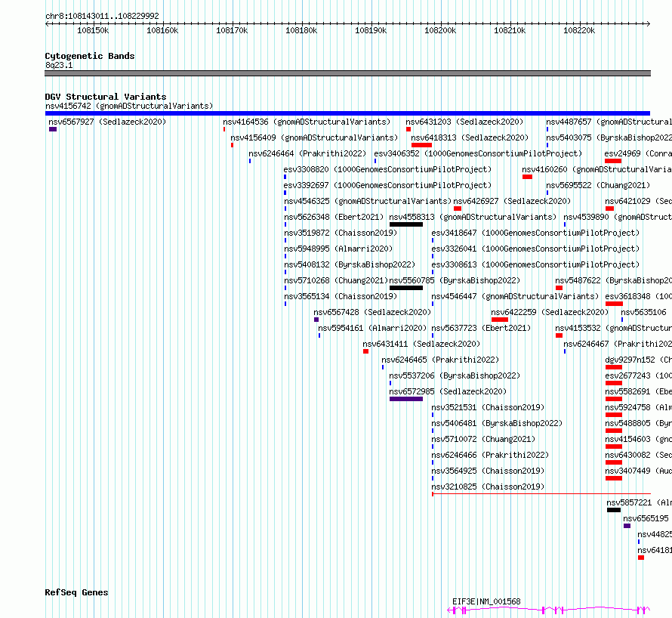672x618 pixels.
Task: Open the nsv6567927 (Sedlazeck2020) label
Action: tap(107, 122)
